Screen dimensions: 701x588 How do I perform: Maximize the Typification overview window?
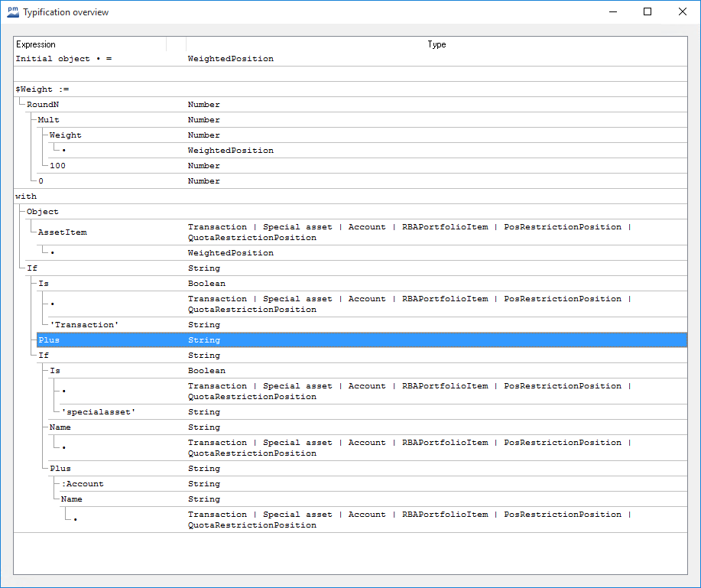(x=647, y=11)
